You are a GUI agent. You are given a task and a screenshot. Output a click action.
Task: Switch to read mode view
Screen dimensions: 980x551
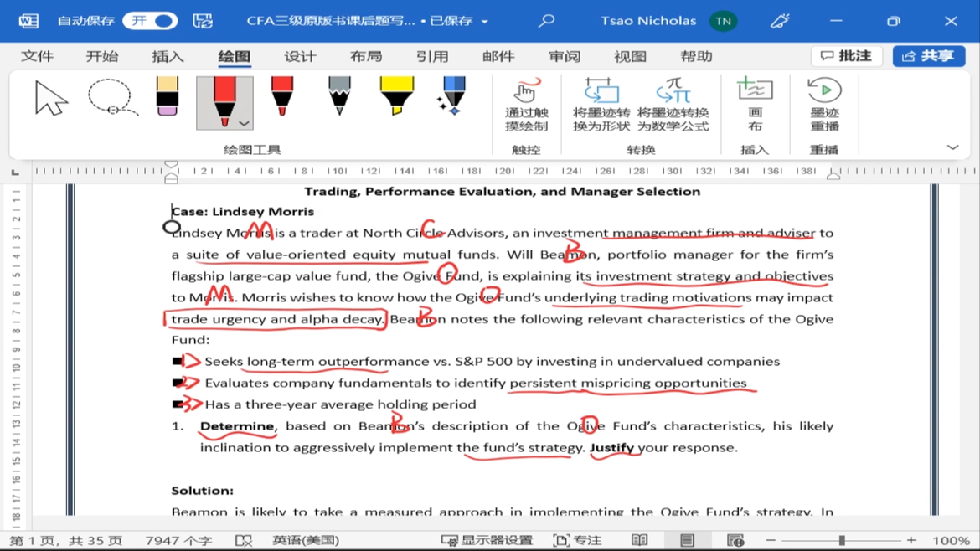(639, 540)
